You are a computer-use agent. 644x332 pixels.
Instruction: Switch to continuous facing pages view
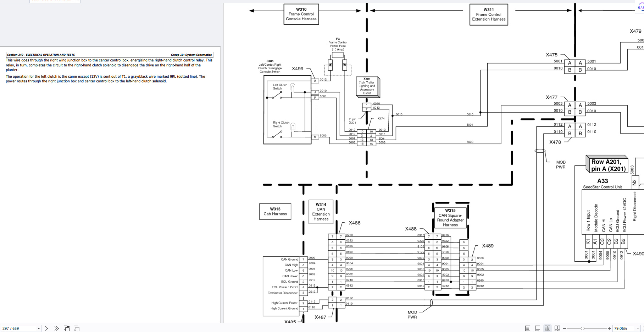(557, 328)
